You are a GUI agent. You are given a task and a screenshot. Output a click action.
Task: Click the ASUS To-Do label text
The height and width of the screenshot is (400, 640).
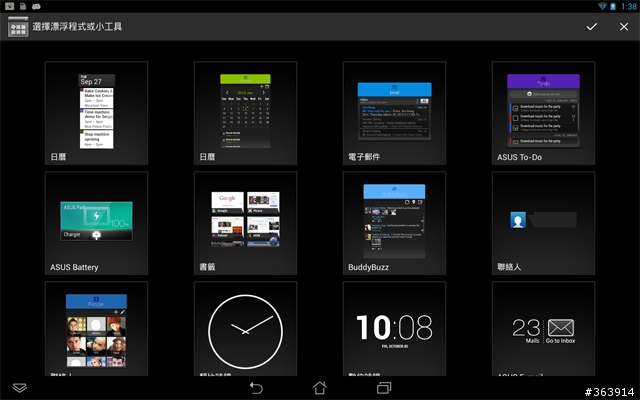tap(520, 157)
